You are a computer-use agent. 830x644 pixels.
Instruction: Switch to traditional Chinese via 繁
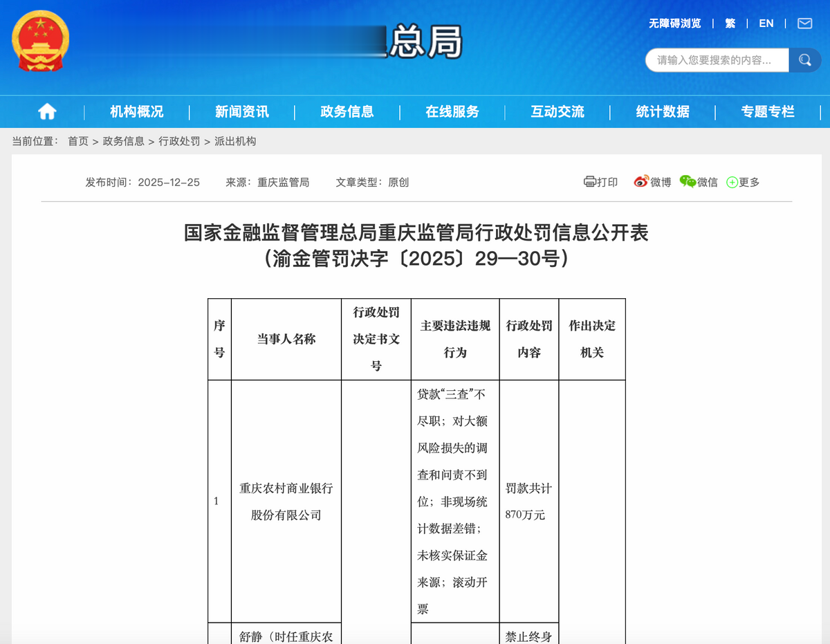(x=730, y=23)
